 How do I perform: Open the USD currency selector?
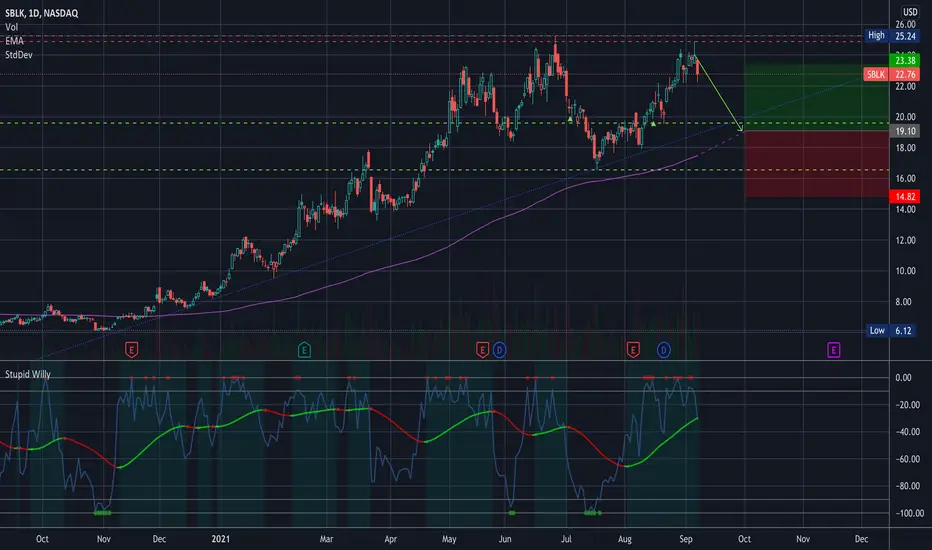pyautogui.click(x=910, y=12)
